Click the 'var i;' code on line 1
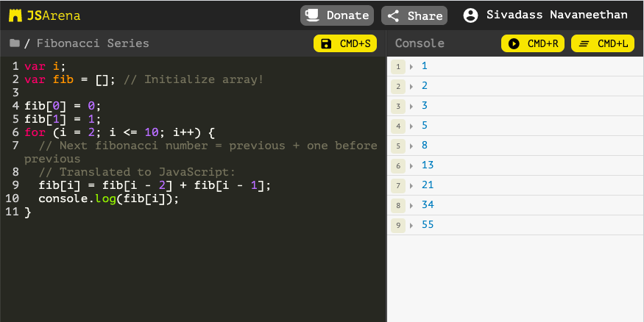Viewport: 644px width, 322px height. tap(45, 66)
